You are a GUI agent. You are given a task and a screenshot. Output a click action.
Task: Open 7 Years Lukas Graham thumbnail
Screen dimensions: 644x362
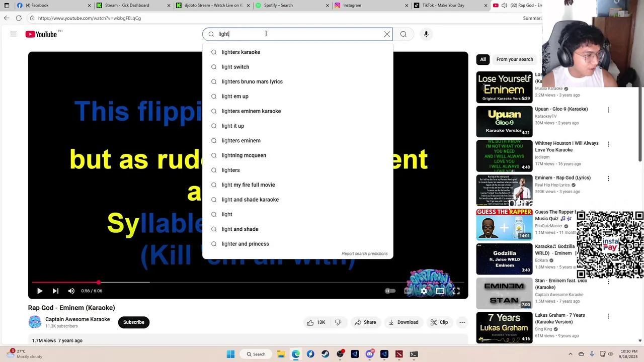click(x=504, y=328)
